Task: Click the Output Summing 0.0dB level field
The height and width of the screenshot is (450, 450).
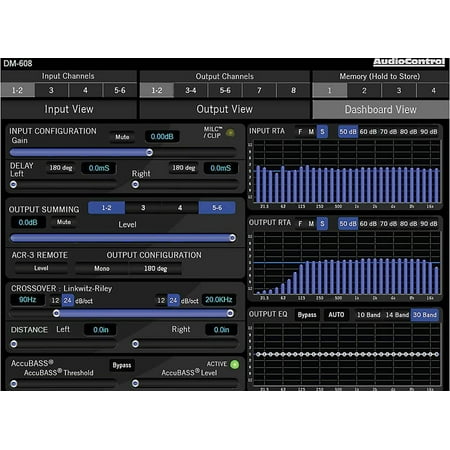Action: [28, 222]
